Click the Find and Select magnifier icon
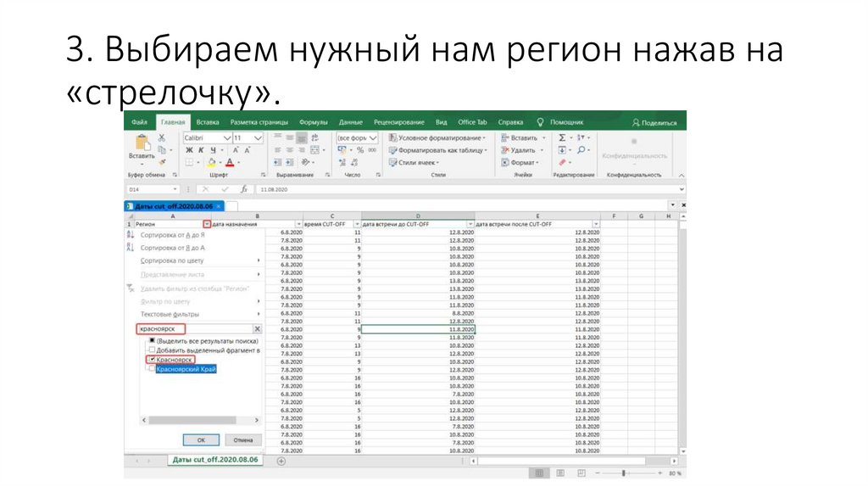Image resolution: width=868 pixels, height=487 pixels. click(581, 150)
